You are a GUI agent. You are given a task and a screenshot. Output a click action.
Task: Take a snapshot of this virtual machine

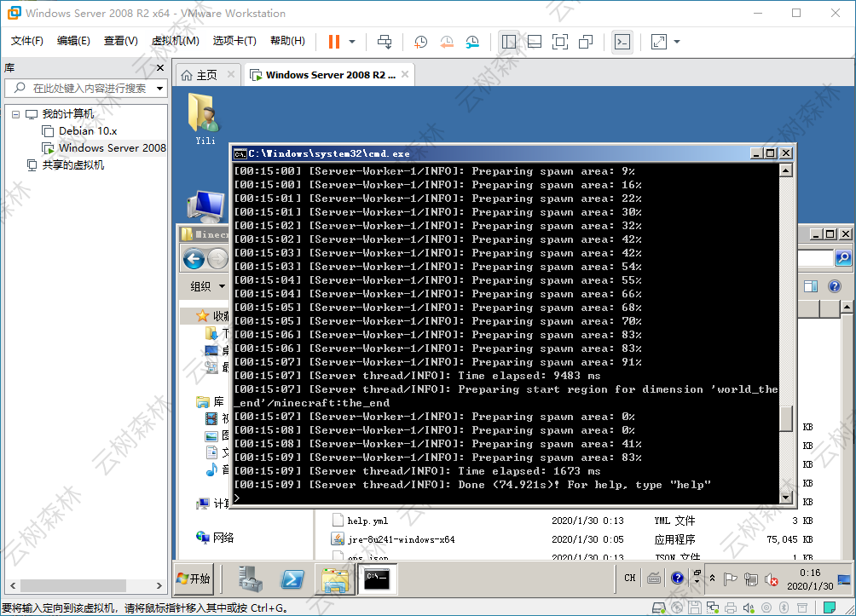tap(420, 42)
